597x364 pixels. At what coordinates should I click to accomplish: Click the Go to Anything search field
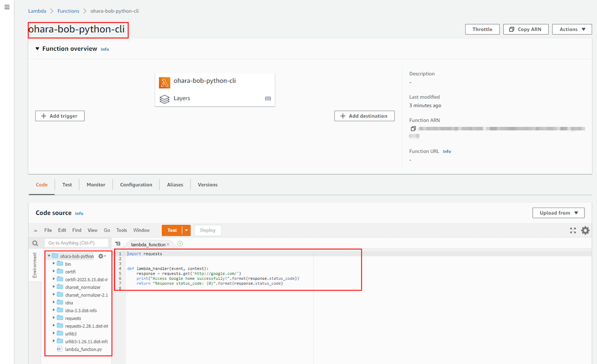tap(77, 243)
